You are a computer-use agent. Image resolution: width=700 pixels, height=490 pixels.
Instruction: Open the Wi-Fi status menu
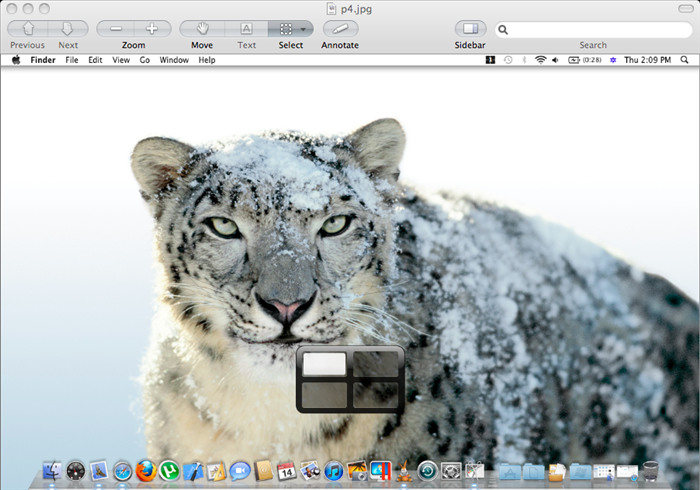point(541,60)
